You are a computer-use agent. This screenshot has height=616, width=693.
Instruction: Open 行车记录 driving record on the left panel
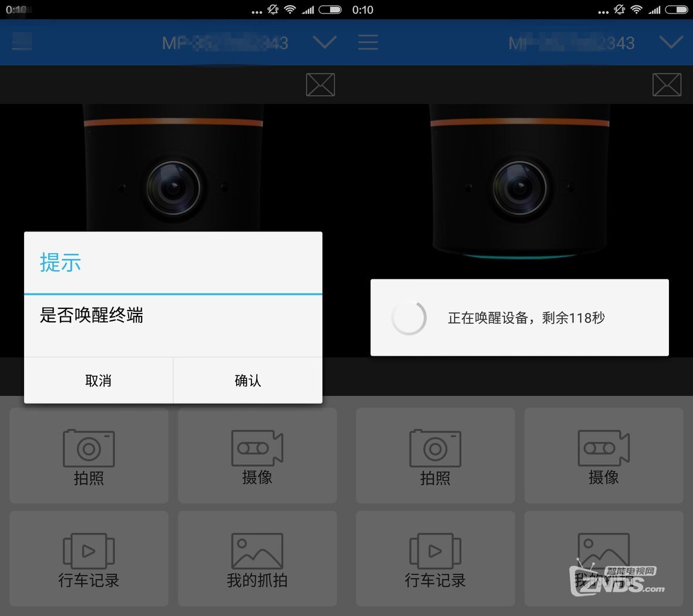pyautogui.click(x=88, y=558)
